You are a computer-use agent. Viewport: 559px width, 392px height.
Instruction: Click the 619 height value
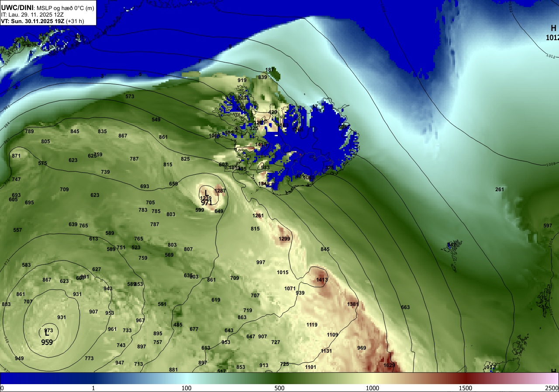pos(216,300)
